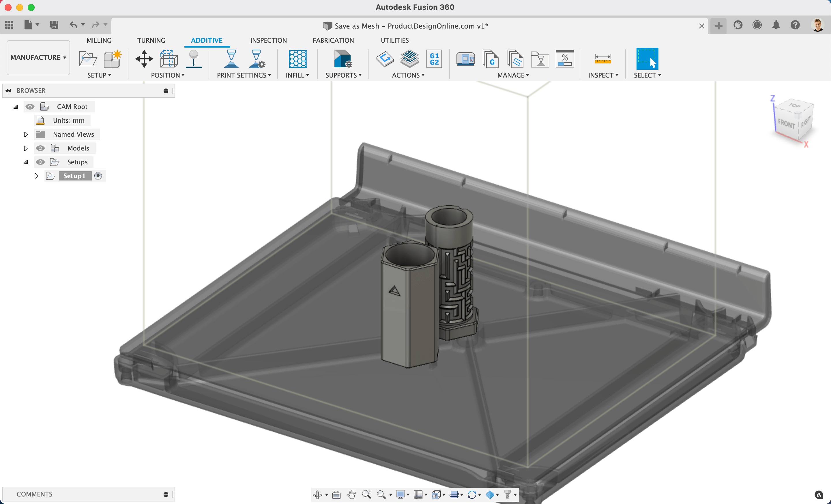Open the PRINT SETTINGS dropdown menu
The height and width of the screenshot is (504, 831).
coord(244,75)
